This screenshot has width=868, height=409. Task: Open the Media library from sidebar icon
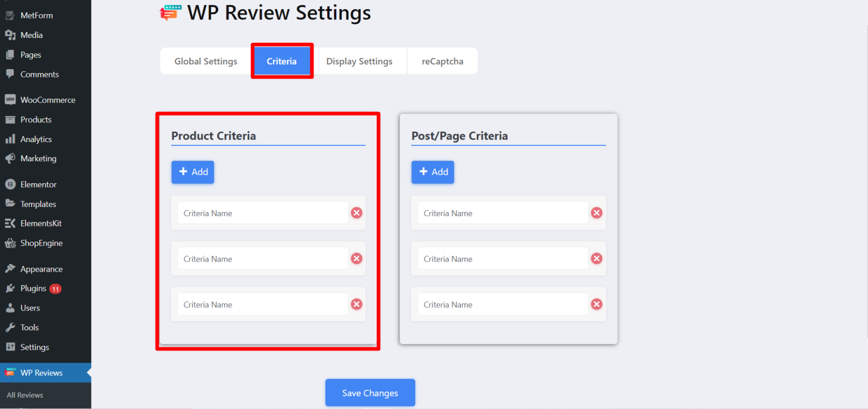click(11, 35)
